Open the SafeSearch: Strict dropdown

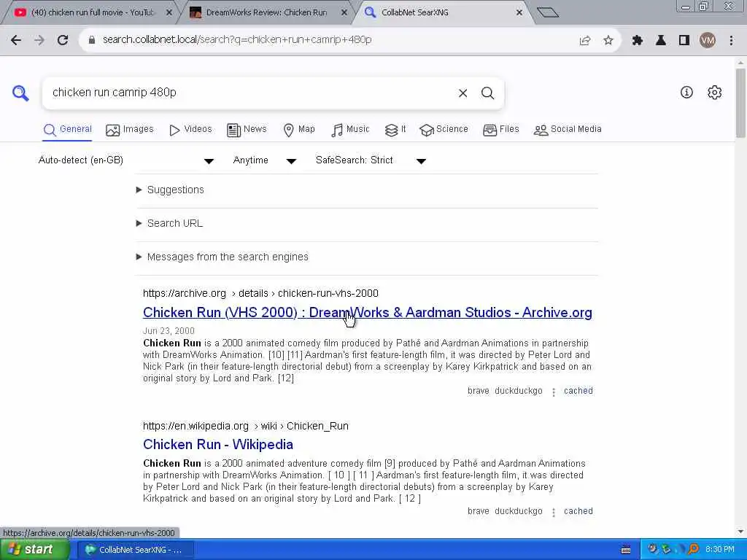pos(370,160)
